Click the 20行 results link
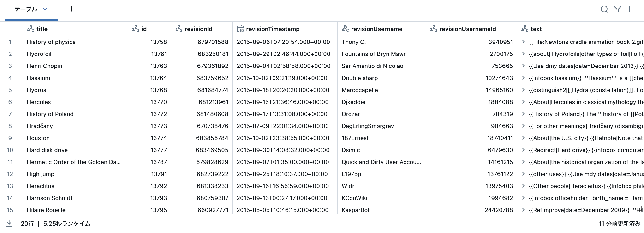The height and width of the screenshot is (233, 644). pyautogui.click(x=27, y=223)
